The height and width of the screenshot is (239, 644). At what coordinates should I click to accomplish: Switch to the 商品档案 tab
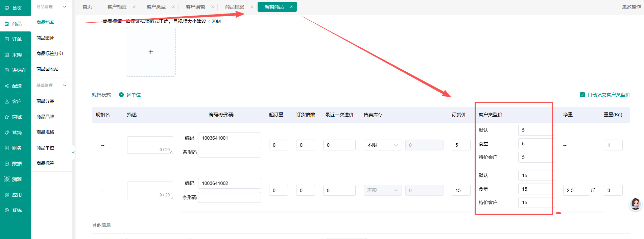pyautogui.click(x=235, y=7)
